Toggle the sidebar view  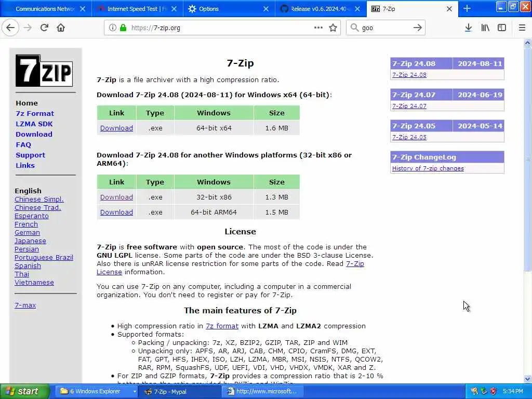click(x=502, y=28)
